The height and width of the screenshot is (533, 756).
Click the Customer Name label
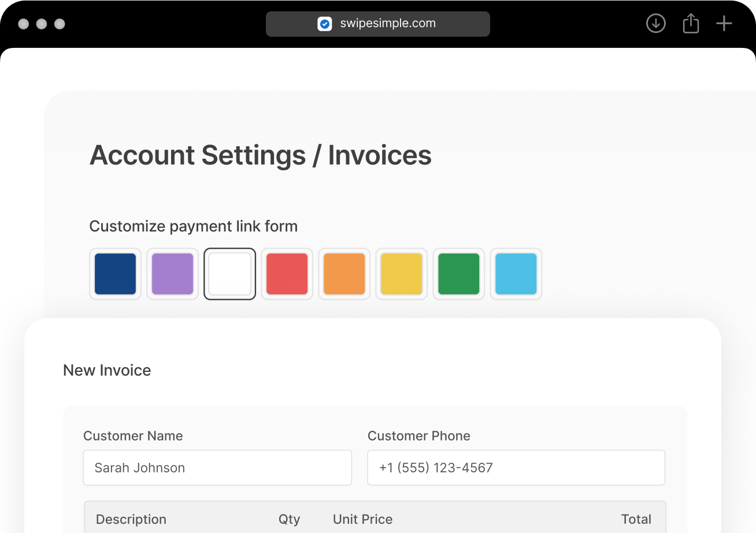pos(133,436)
